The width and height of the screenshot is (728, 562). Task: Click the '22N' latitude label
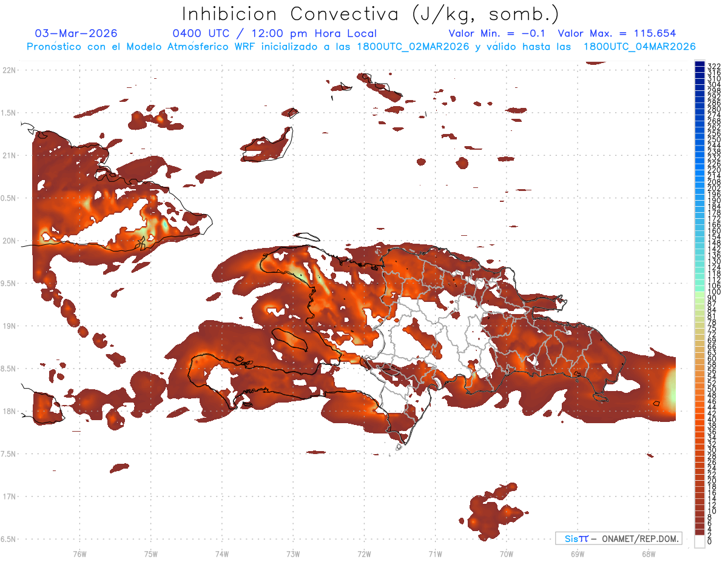click(9, 70)
